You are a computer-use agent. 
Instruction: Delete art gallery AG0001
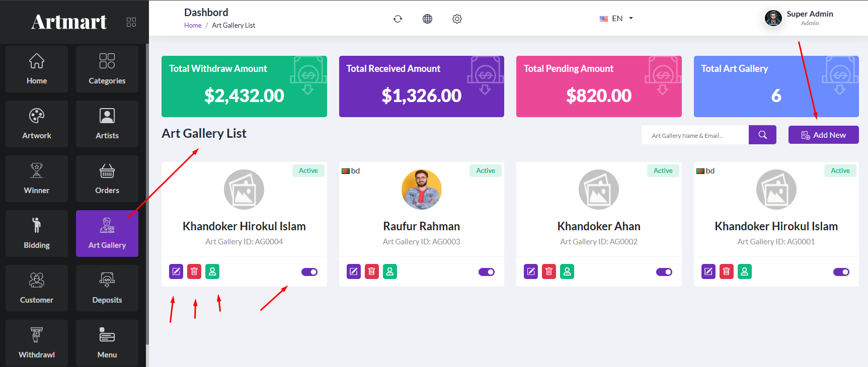tap(727, 271)
